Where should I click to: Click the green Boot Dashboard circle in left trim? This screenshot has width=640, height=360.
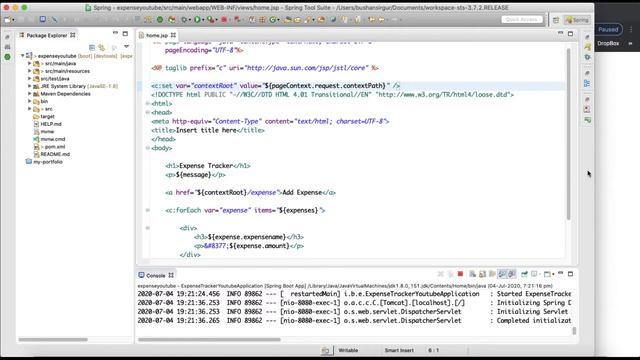(7, 57)
